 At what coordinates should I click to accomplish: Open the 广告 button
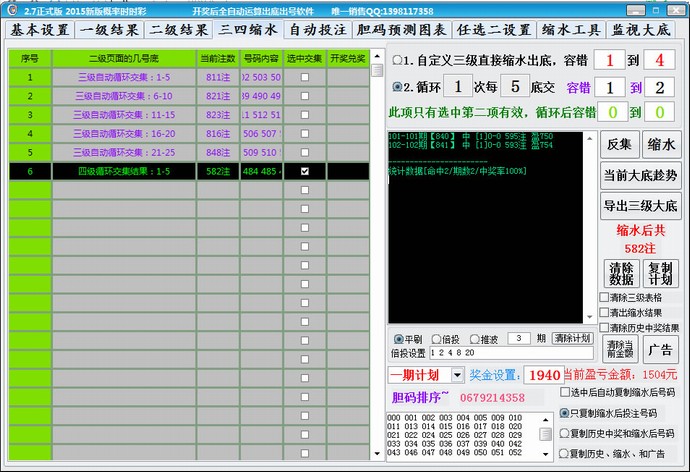(661, 350)
